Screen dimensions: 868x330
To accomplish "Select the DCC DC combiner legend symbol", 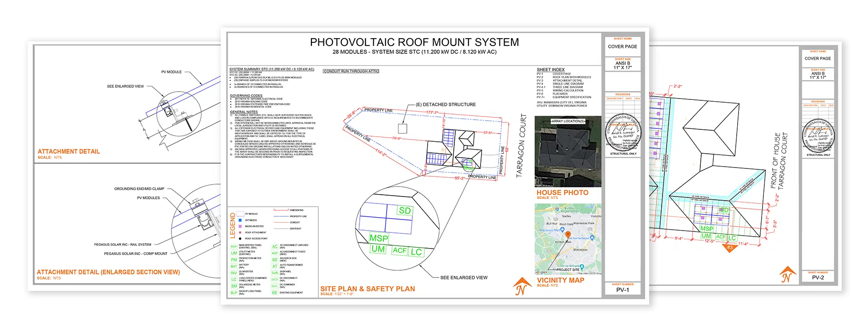I will click(275, 286).
